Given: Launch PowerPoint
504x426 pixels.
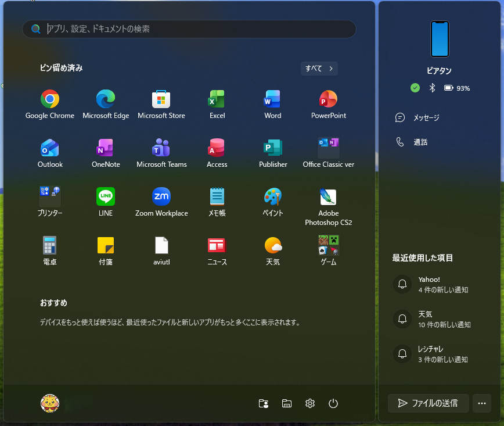Looking at the screenshot, I should pos(329,105).
